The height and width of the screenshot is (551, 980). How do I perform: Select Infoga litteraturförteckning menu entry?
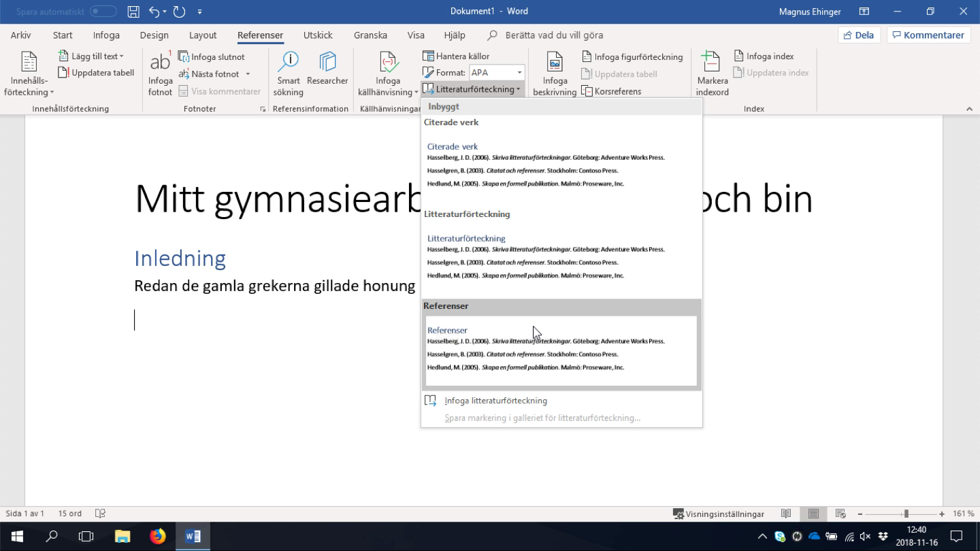tap(495, 401)
